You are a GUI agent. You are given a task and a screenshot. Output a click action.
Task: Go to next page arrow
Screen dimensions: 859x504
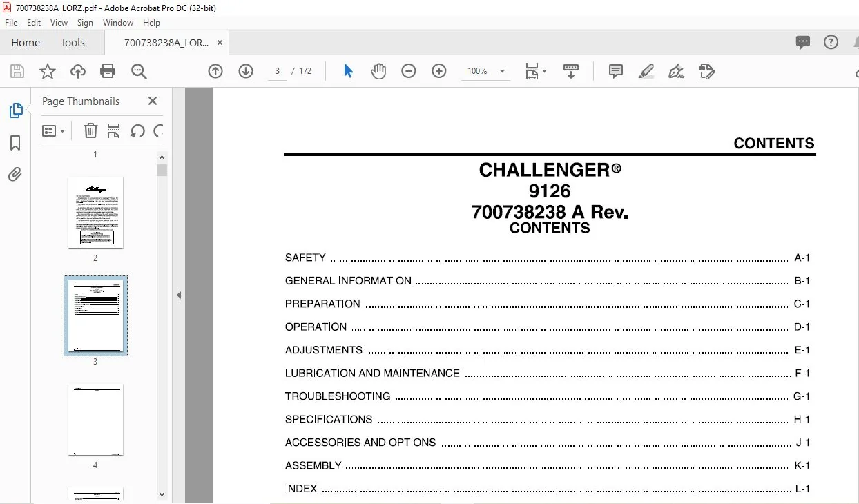246,71
